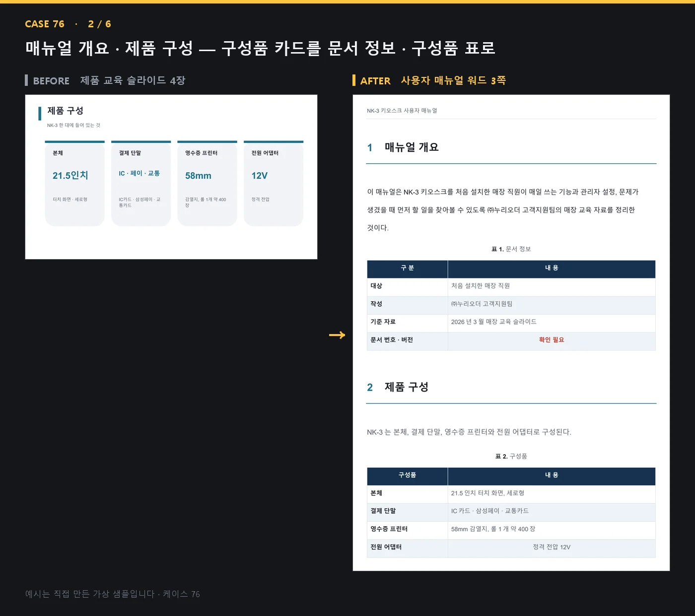695x616 pixels.
Task: Click the "터치 화면 · 세로형" card description
Action: pos(70,200)
